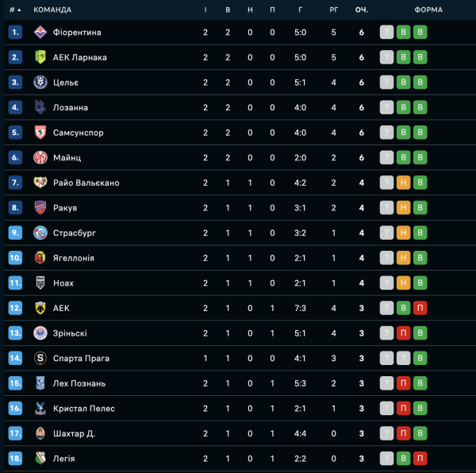Sort table by the # column arrow
Viewport: 476px width, 473px height.
click(x=19, y=10)
